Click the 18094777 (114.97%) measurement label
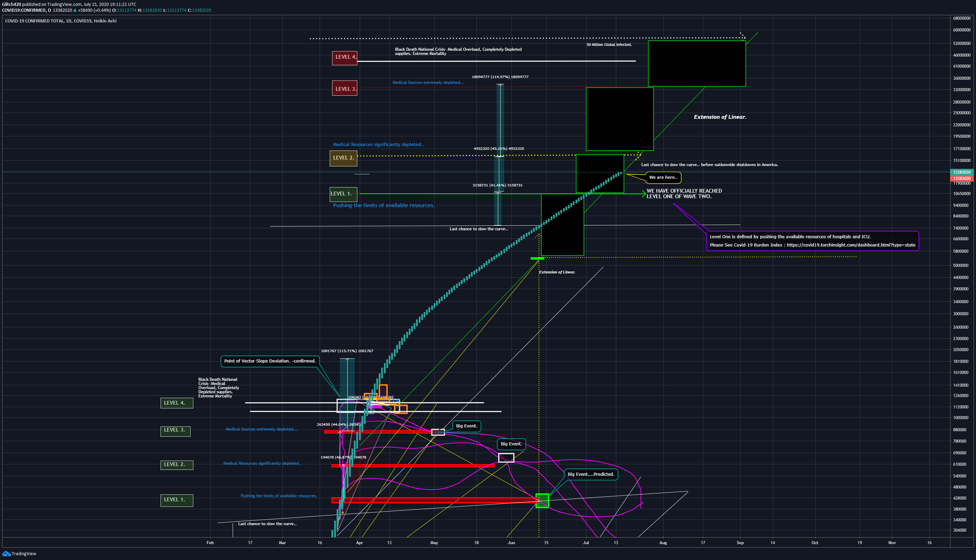Viewport: 976px width, 560px height. (500, 77)
